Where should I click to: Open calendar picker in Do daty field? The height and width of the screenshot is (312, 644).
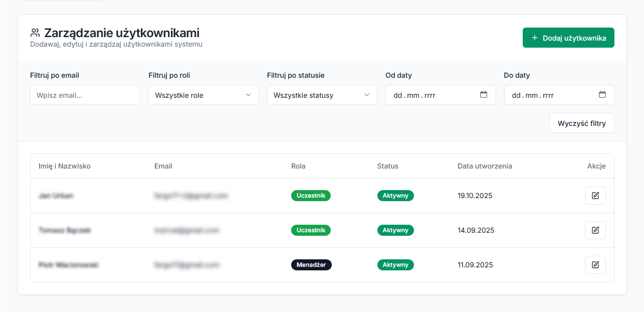click(x=602, y=95)
